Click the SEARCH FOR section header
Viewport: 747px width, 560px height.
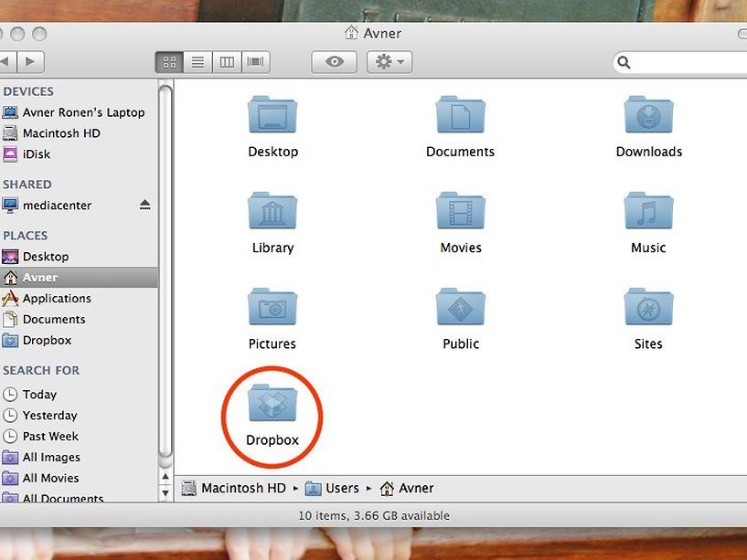coord(41,371)
